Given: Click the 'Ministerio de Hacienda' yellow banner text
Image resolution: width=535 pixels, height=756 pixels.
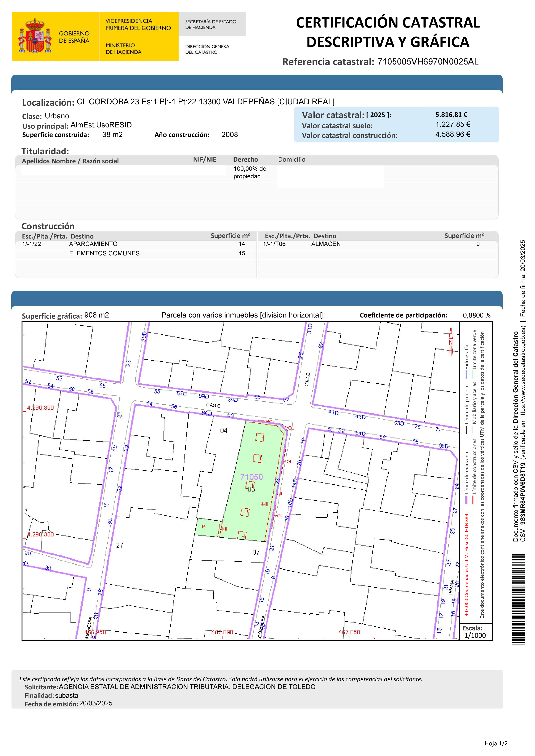Looking at the screenshot, I should tap(123, 48).
